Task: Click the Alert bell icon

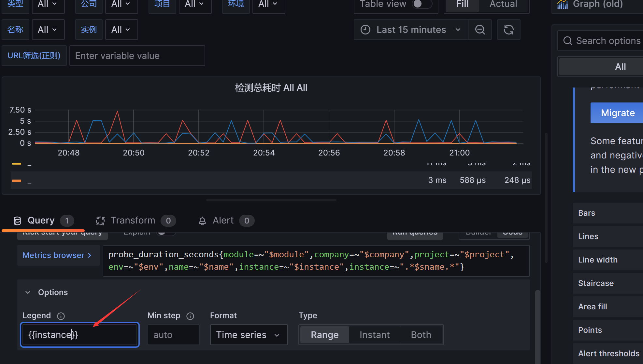Action: (202, 221)
